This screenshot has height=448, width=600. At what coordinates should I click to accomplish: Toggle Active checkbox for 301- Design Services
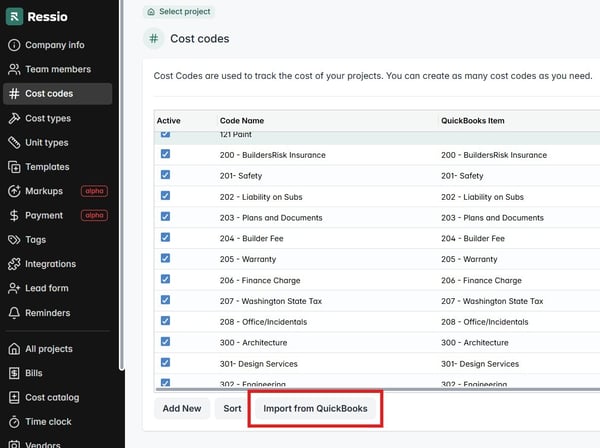point(165,363)
